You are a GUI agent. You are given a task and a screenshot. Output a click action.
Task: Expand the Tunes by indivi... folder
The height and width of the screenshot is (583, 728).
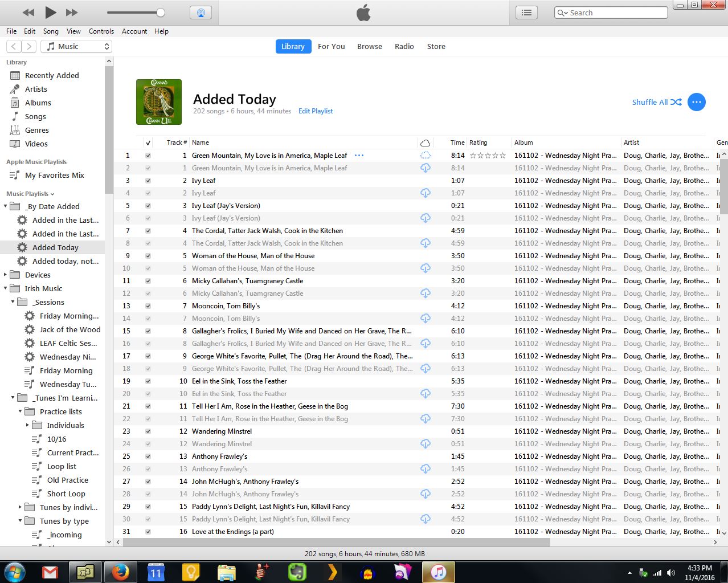pyautogui.click(x=20, y=507)
